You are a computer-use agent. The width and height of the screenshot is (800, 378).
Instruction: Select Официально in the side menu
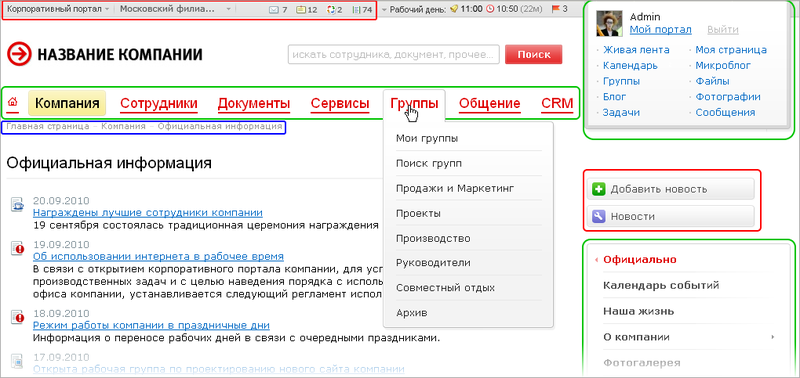pyautogui.click(x=640, y=260)
